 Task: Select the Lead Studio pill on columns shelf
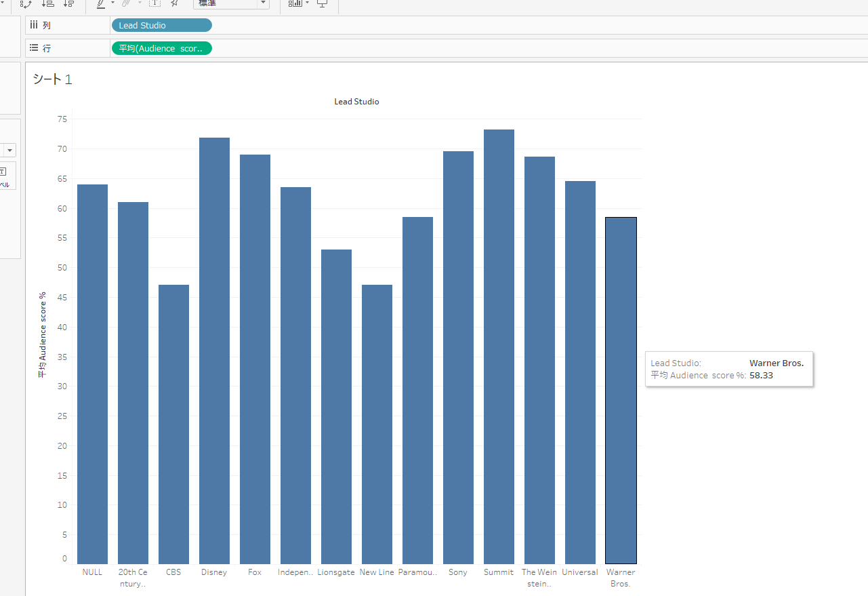[161, 25]
